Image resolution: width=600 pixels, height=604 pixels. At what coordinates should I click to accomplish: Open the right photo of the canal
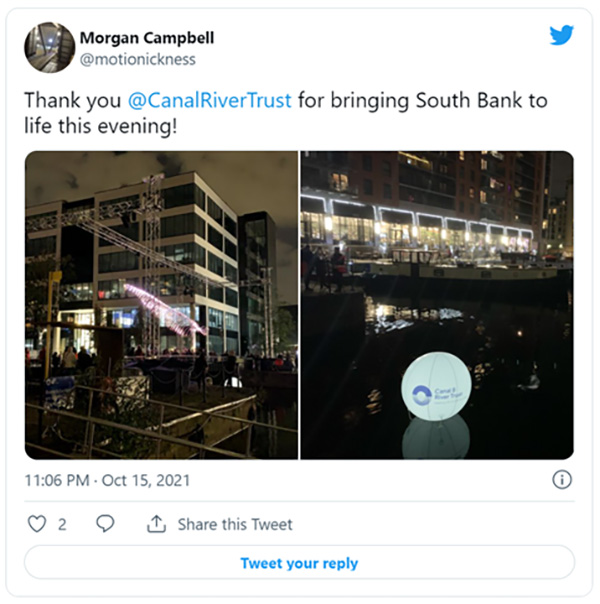(x=437, y=305)
